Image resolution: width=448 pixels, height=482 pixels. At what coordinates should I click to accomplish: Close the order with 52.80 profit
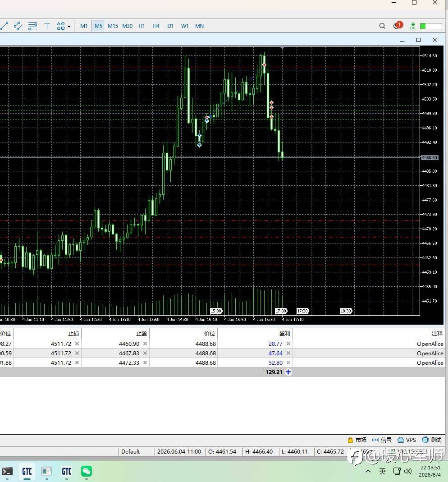pyautogui.click(x=288, y=363)
